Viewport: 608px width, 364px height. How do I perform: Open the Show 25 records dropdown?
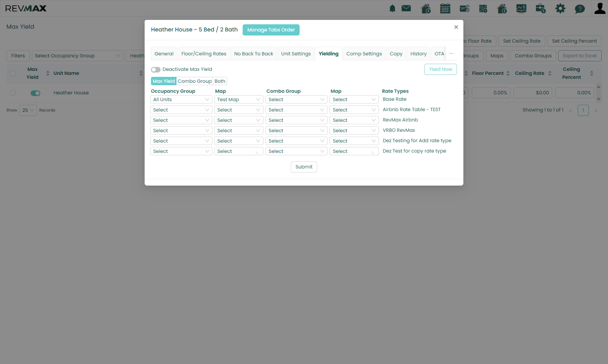click(x=28, y=110)
